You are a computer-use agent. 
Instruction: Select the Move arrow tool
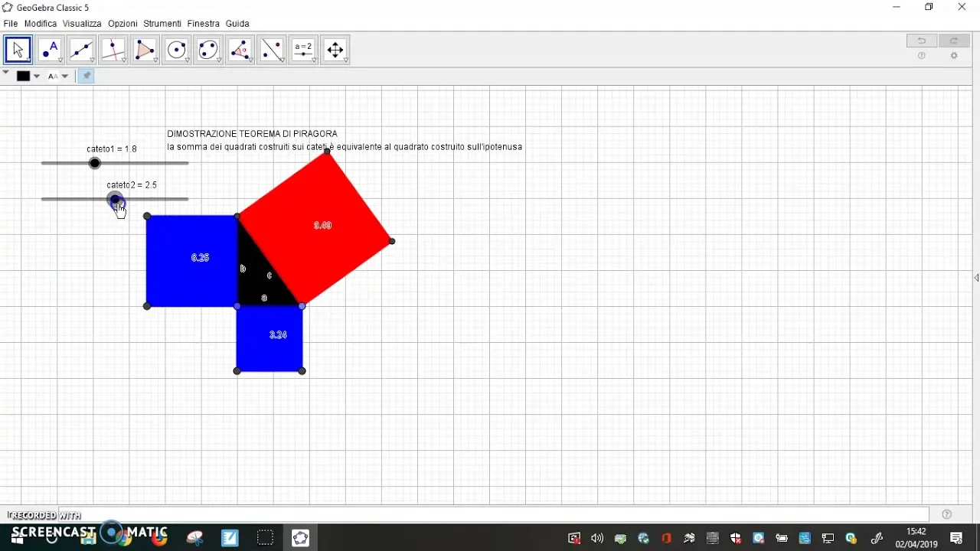pos(18,51)
